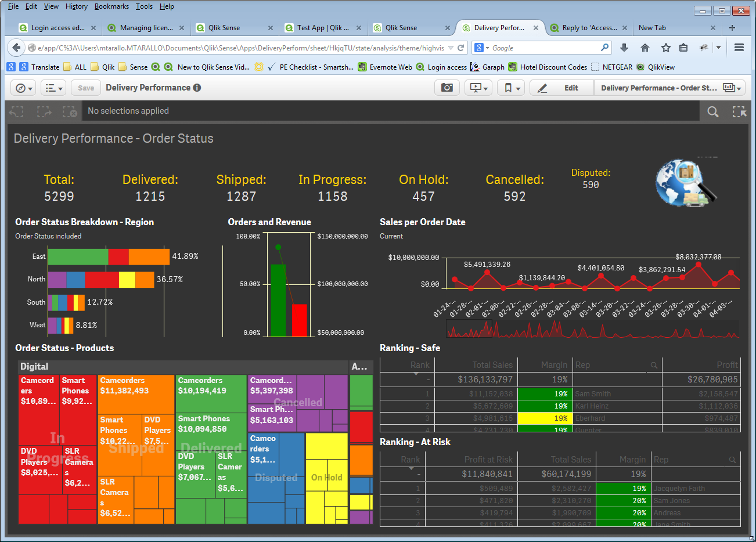
Task: Switch to the Test App | Qlik tab
Action: click(322, 27)
